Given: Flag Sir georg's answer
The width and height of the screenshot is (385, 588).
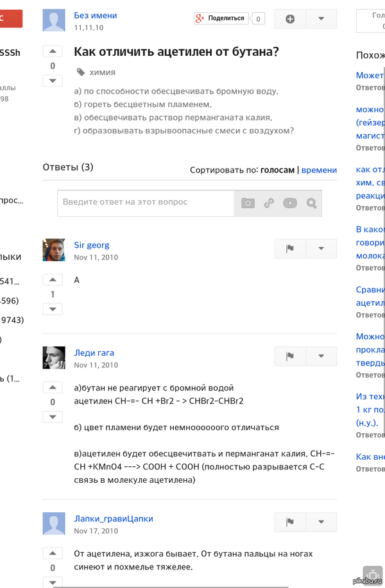Looking at the screenshot, I should [x=290, y=249].
